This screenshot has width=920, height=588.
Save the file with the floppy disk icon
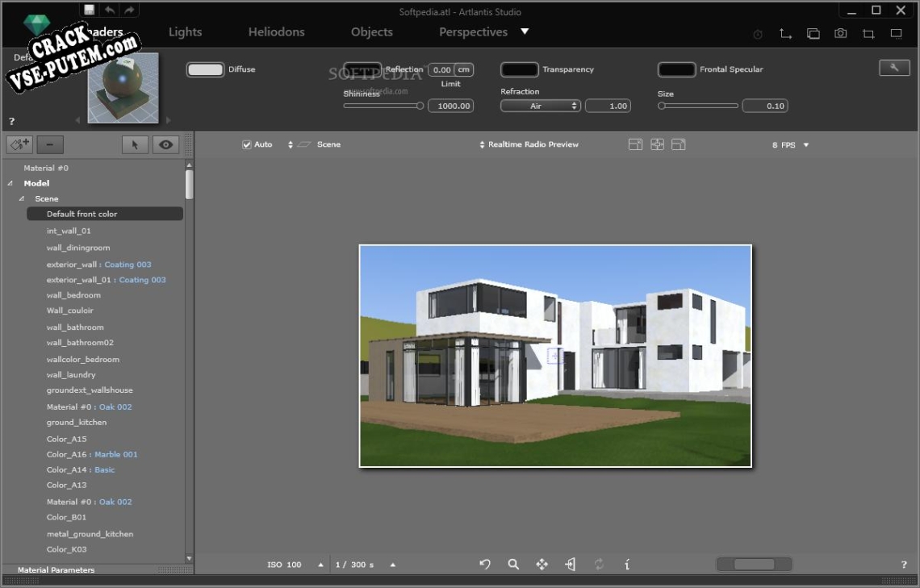click(90, 10)
